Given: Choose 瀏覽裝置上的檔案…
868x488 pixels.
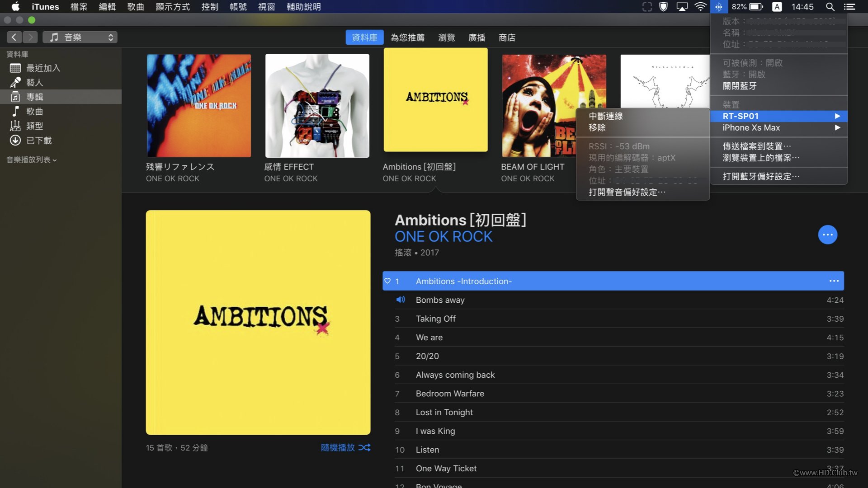Looking at the screenshot, I should (778, 158).
